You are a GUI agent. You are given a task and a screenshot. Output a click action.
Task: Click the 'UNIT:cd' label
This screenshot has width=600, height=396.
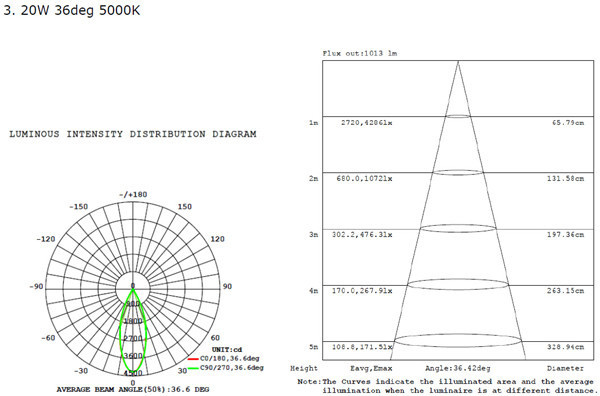tap(227, 350)
